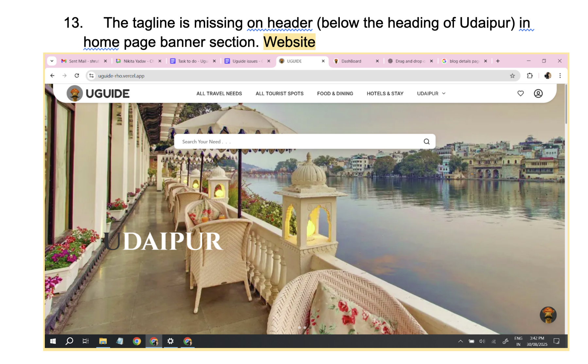The width and height of the screenshot is (588, 364).
Task: Open the browser Extensions puzzle icon
Action: pyautogui.click(x=529, y=76)
